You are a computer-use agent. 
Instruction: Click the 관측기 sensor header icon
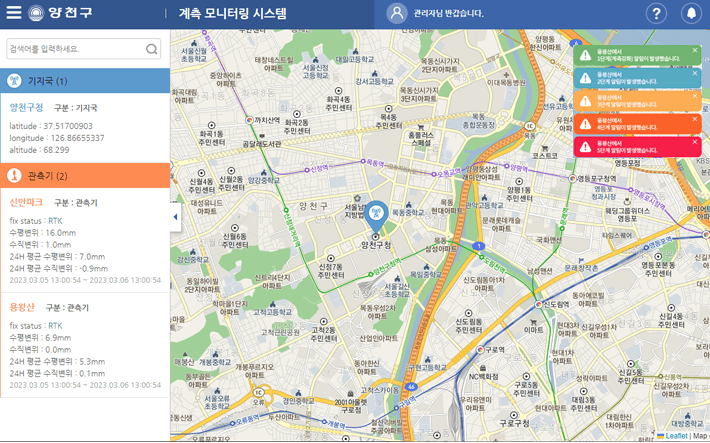click(15, 176)
